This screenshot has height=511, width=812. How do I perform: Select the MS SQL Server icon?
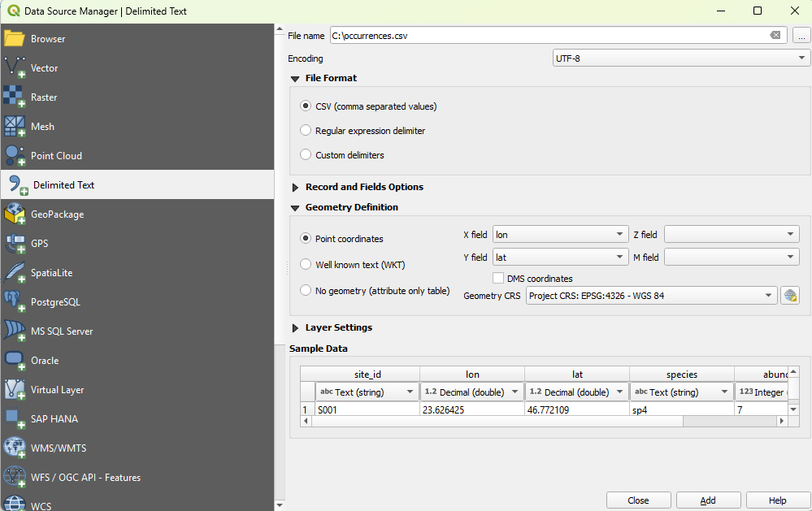point(14,331)
